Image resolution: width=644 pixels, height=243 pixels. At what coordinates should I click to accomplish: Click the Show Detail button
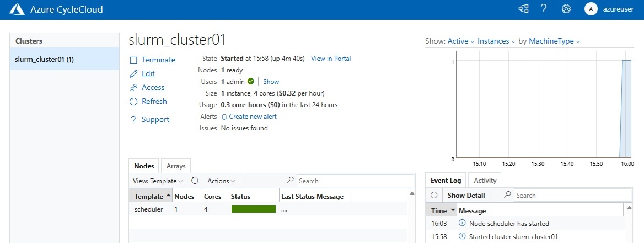[466, 196]
